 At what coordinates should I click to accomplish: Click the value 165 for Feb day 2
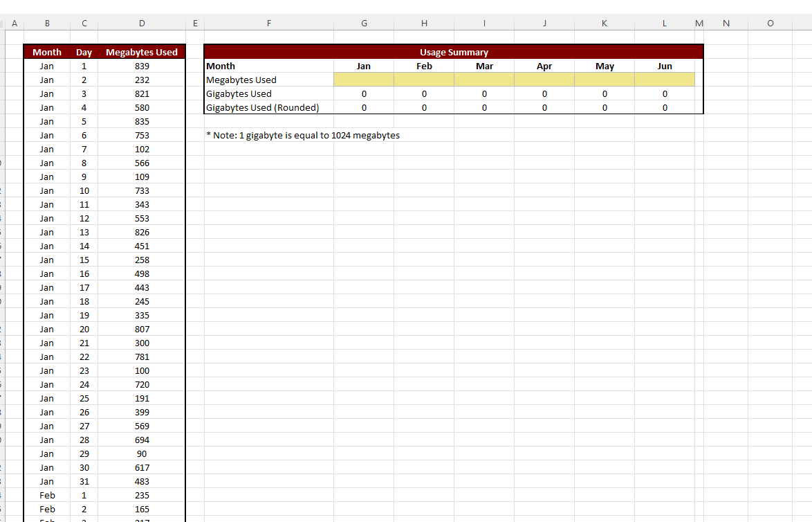(142, 509)
